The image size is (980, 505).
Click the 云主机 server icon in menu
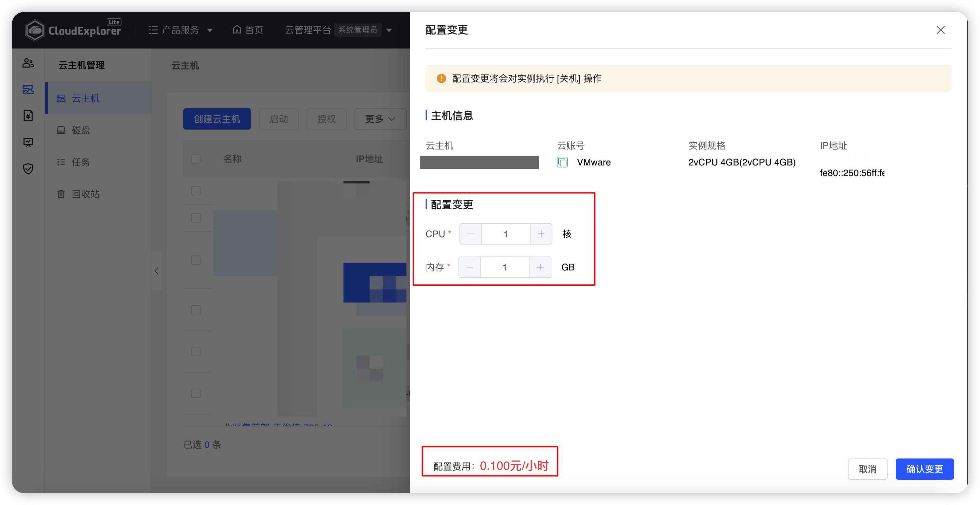(x=61, y=99)
